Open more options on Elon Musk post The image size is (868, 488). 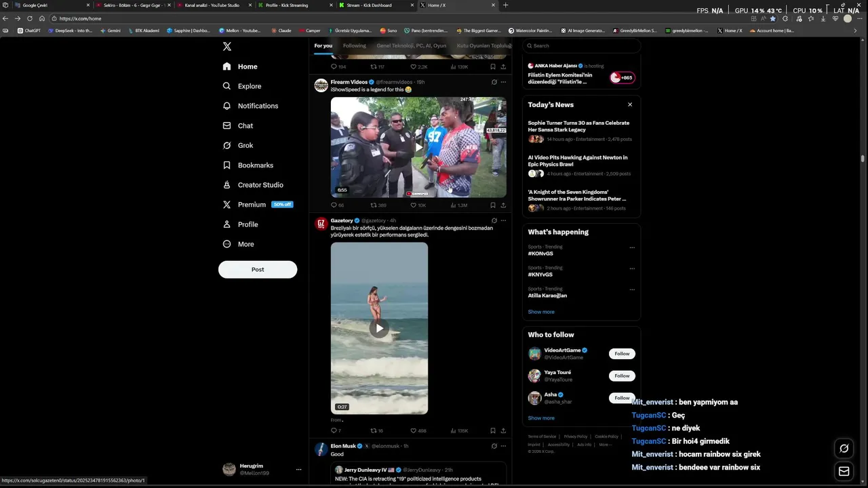pyautogui.click(x=503, y=446)
